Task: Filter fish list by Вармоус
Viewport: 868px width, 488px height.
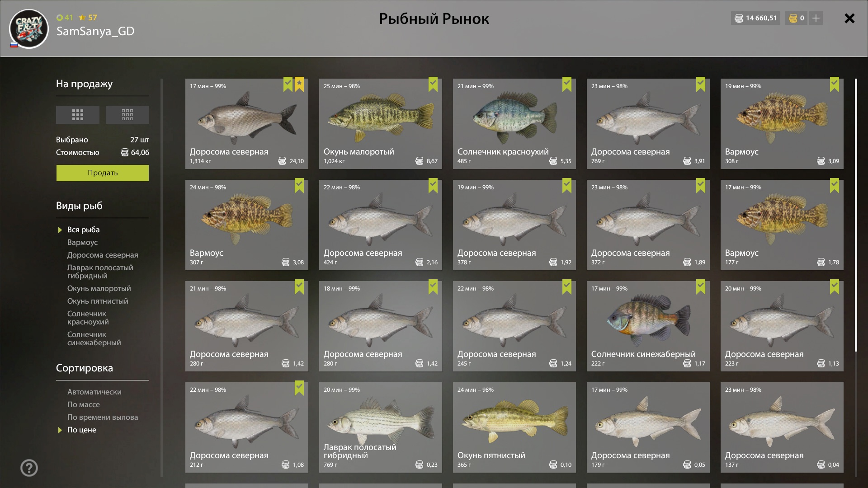Action: click(82, 242)
